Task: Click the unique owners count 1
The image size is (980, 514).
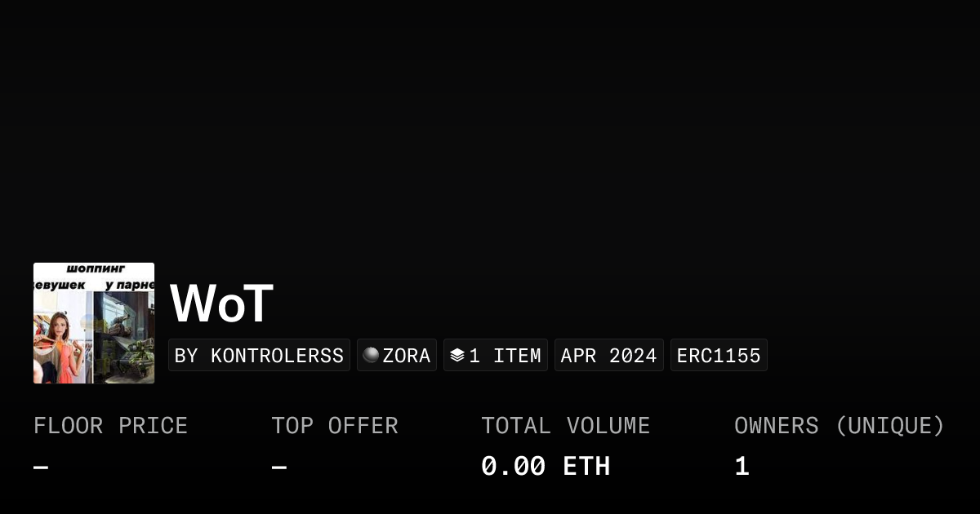Action: tap(742, 467)
